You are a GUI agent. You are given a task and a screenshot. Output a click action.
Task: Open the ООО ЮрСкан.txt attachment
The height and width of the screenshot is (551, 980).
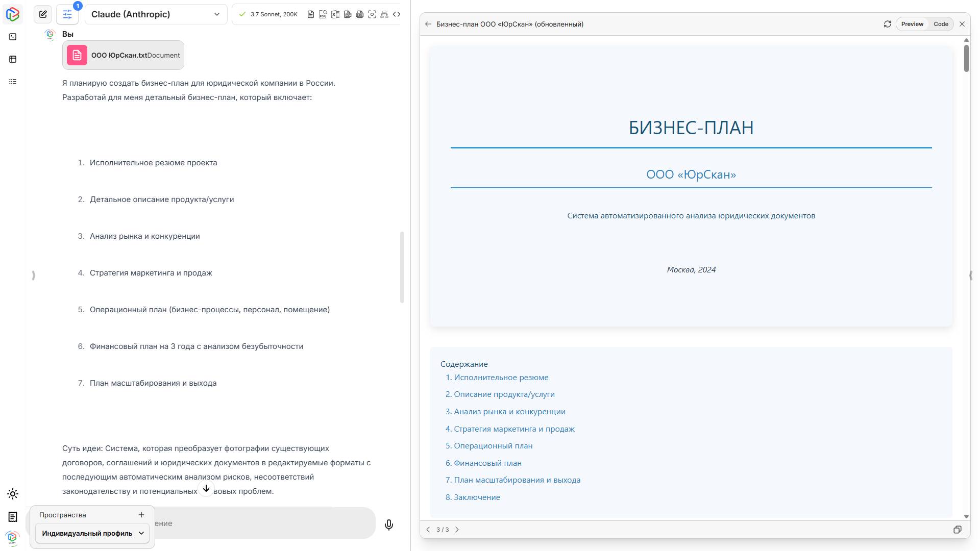coord(123,55)
